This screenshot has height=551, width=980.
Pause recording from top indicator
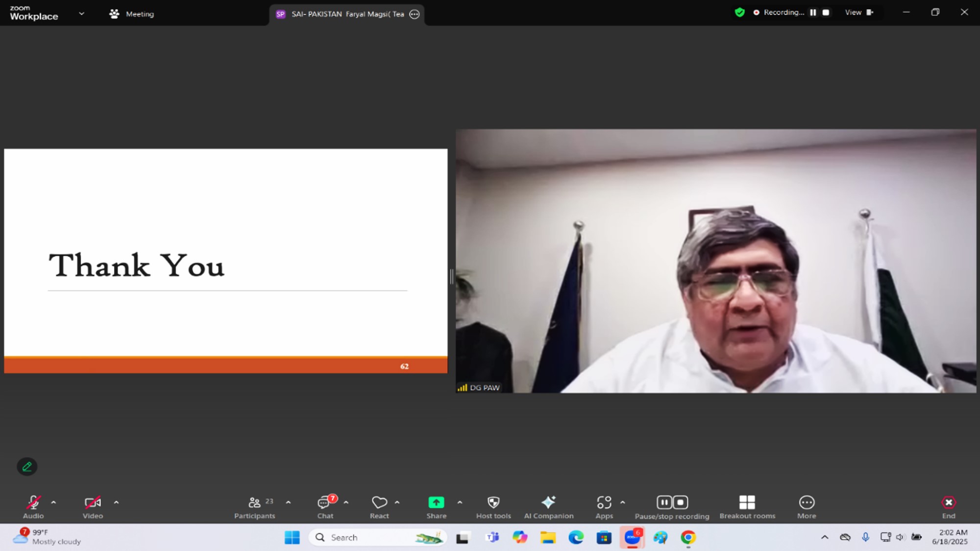click(813, 12)
